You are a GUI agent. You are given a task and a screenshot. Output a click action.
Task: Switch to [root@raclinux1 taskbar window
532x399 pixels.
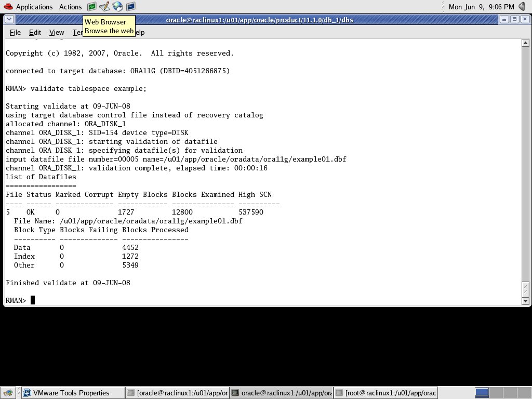click(x=386, y=393)
